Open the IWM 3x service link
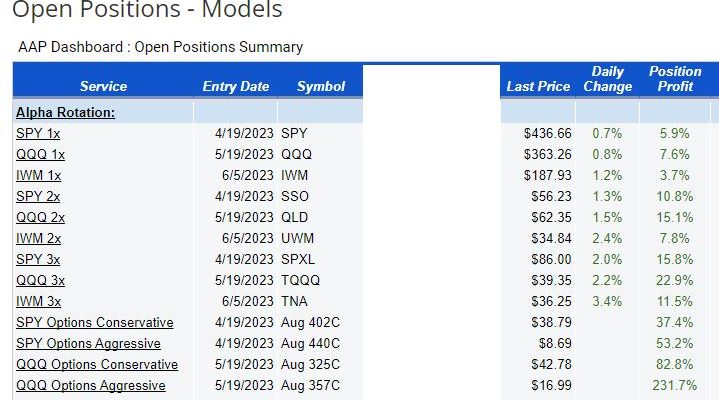 (x=39, y=301)
